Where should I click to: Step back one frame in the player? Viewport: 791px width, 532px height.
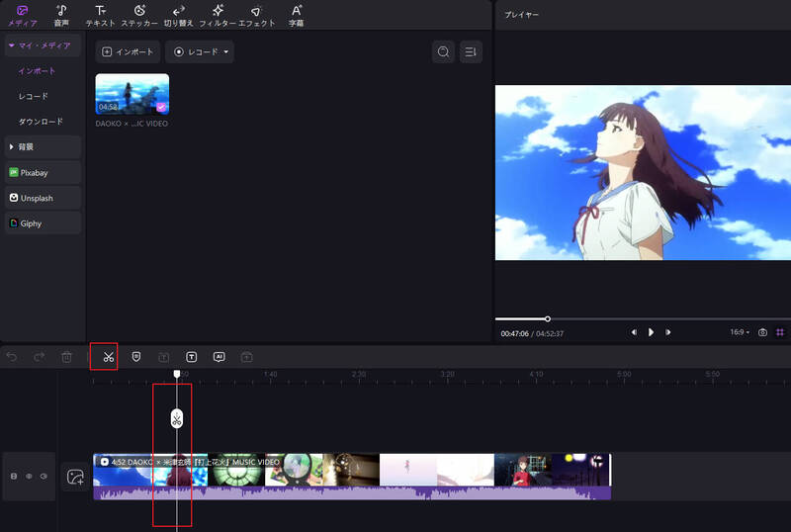tap(634, 332)
